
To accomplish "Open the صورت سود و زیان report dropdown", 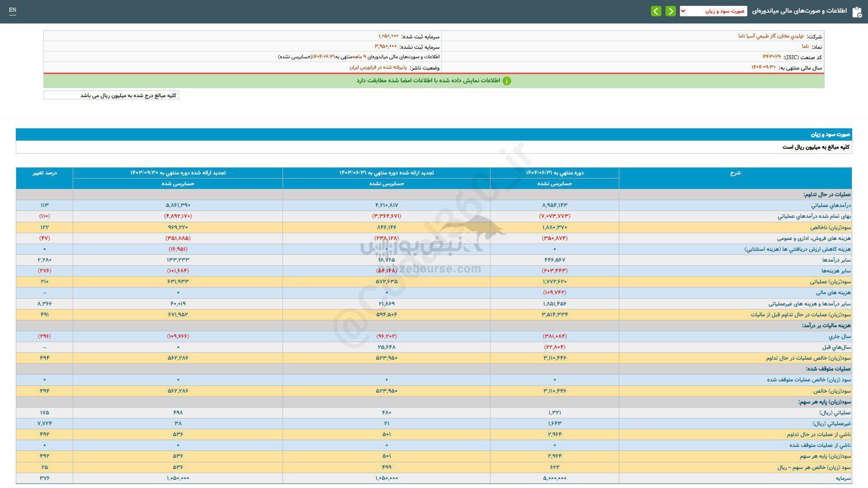I will pyautogui.click(x=713, y=11).
